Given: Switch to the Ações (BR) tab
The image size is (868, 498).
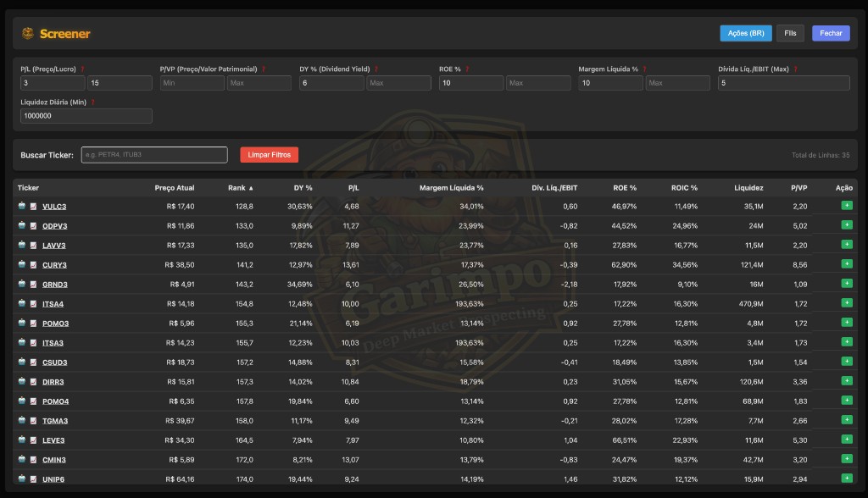Looking at the screenshot, I should [745, 33].
